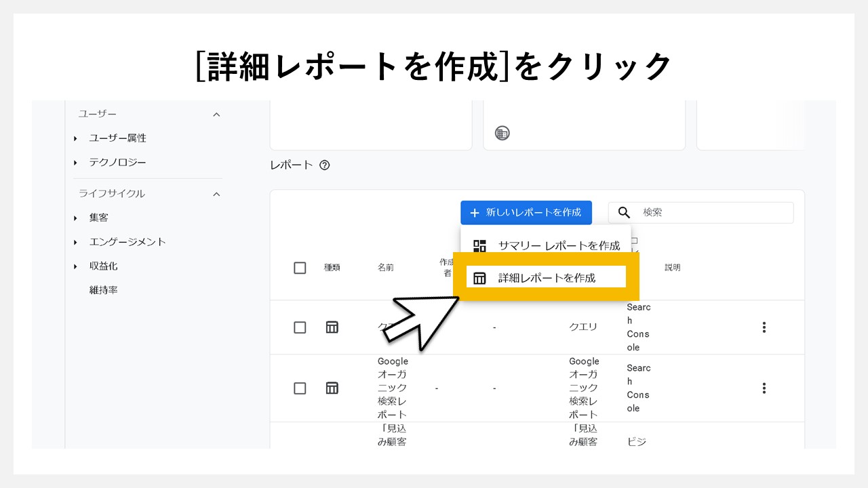
Task: Open the three-dot menu on the クエリ row
Action: (x=764, y=327)
